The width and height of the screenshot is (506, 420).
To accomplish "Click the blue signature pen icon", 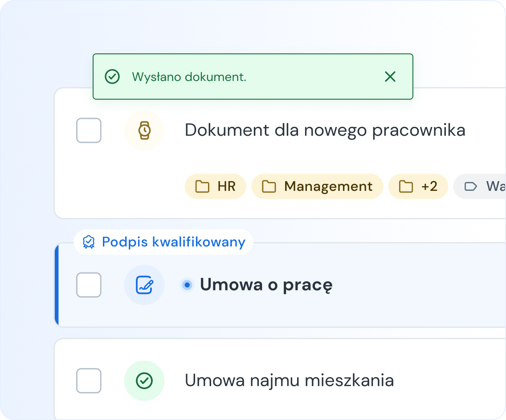I will 144,285.
